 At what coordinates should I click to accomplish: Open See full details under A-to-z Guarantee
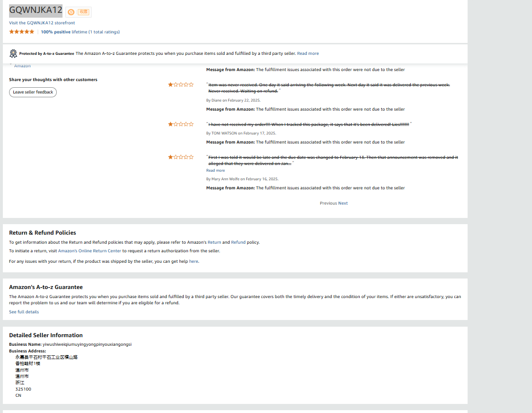tap(24, 312)
